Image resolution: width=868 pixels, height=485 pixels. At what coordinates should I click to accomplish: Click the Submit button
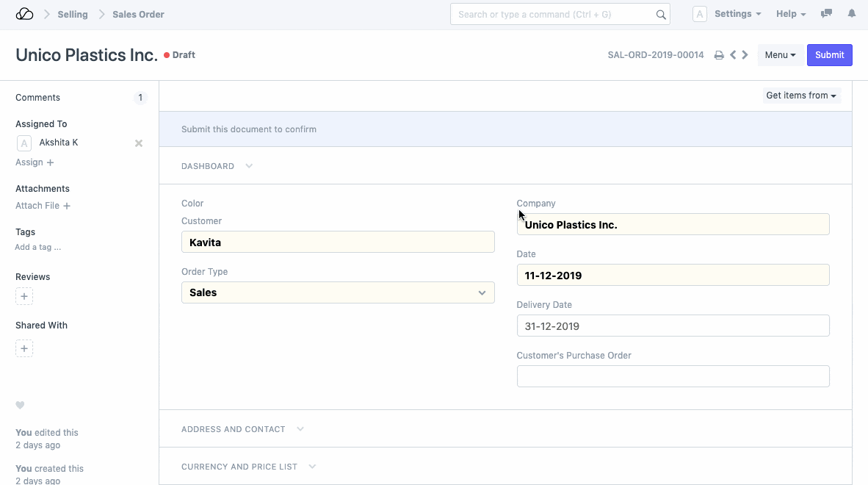click(x=829, y=55)
